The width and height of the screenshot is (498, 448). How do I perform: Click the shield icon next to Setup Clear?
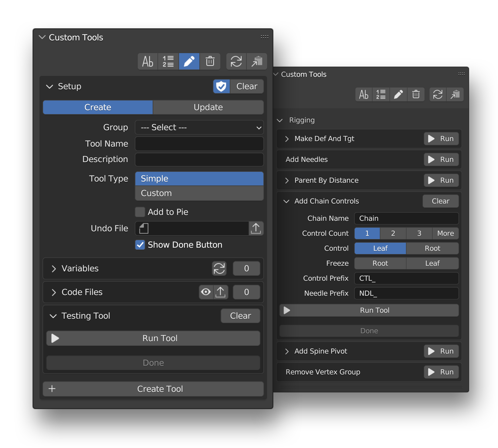[x=221, y=87]
